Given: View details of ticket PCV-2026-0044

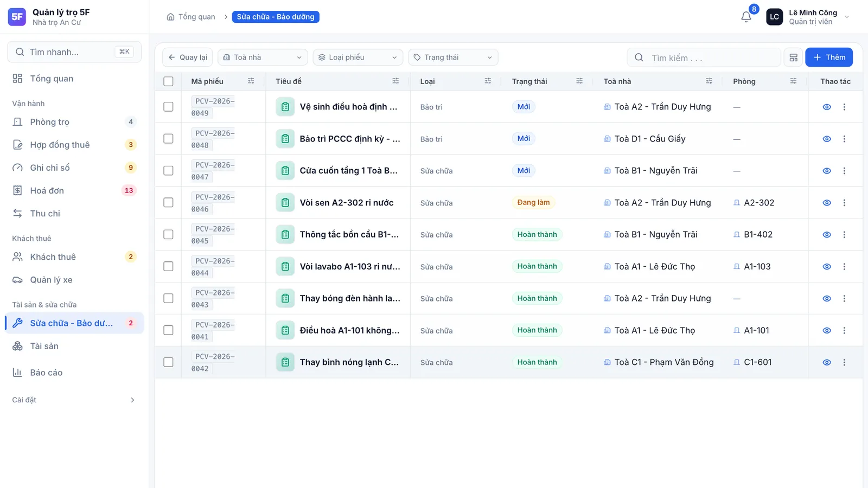Looking at the screenshot, I should (826, 267).
